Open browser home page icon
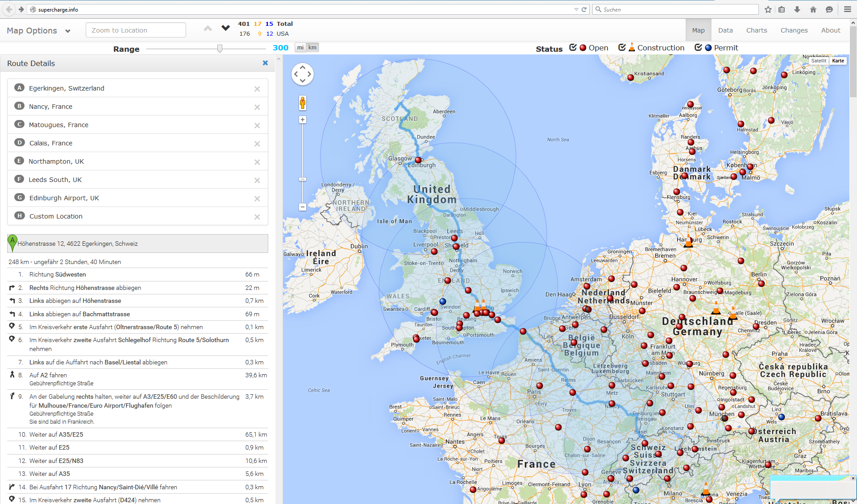Viewport: 857px width, 504px height. click(x=813, y=9)
